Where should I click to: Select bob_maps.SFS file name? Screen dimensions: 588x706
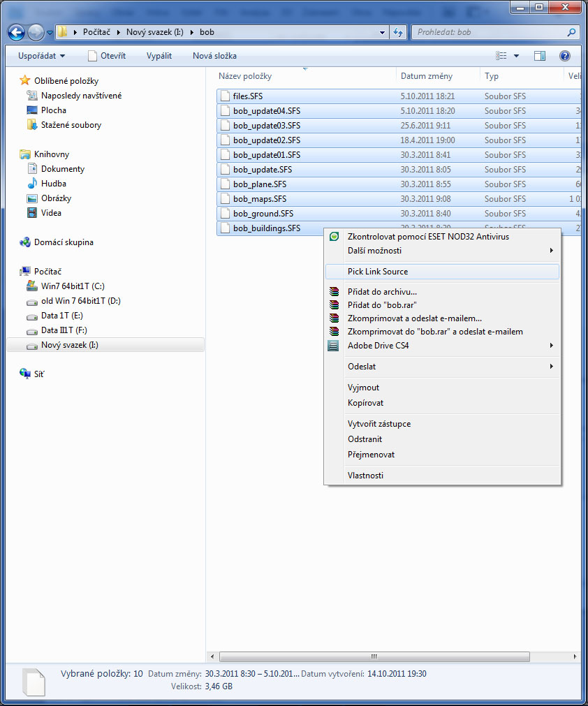(260, 198)
